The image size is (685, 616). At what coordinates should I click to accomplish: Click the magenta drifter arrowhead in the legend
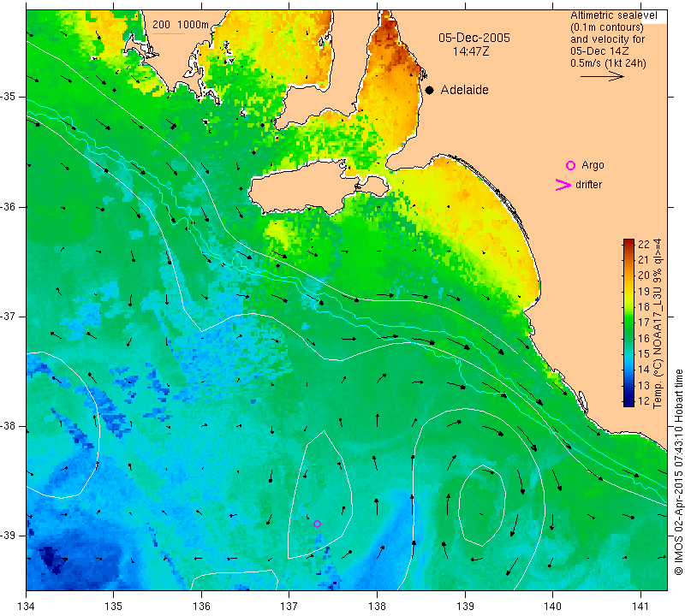point(563,185)
